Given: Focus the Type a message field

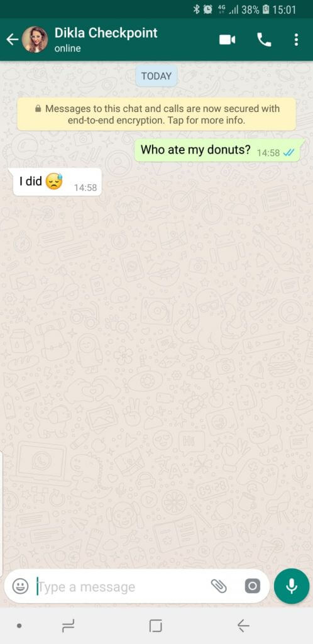Looking at the screenshot, I should point(123,587).
